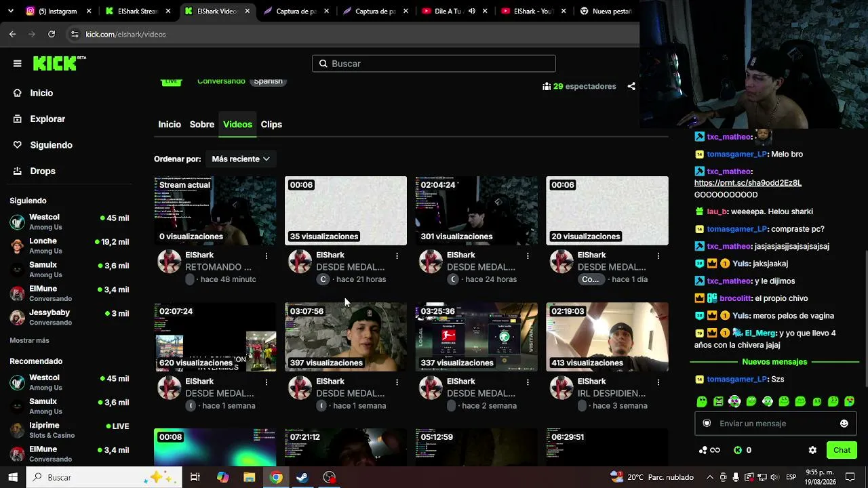Viewport: 868px width, 488px height.
Task: Open the Kick hamburger sidebar menu
Action: tap(17, 64)
